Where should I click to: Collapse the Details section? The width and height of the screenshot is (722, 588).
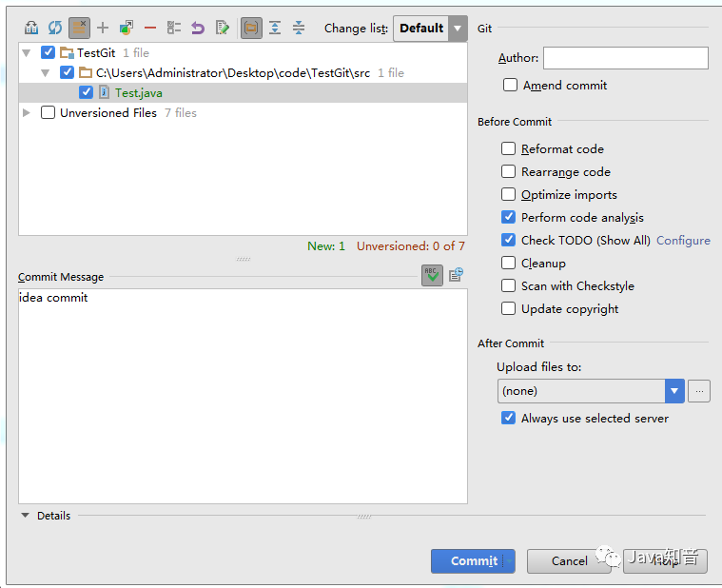click(x=26, y=516)
